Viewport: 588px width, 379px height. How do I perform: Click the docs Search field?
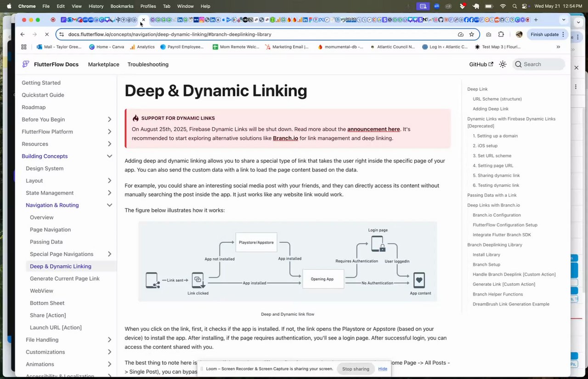tap(539, 64)
